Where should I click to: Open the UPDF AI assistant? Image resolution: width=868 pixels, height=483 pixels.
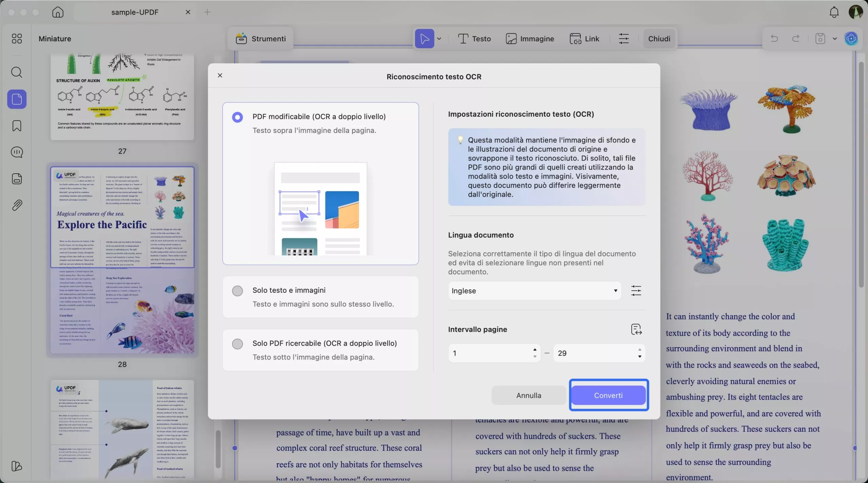point(851,38)
